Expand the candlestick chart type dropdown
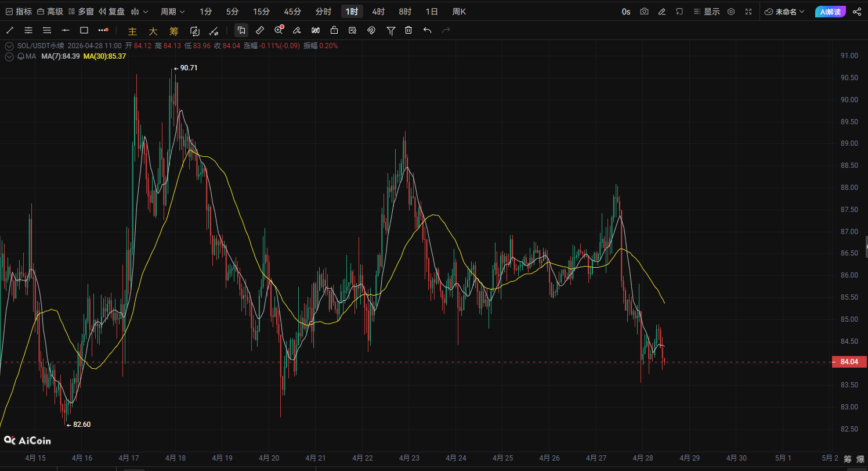Image resolution: width=868 pixels, height=471 pixels. [139, 12]
